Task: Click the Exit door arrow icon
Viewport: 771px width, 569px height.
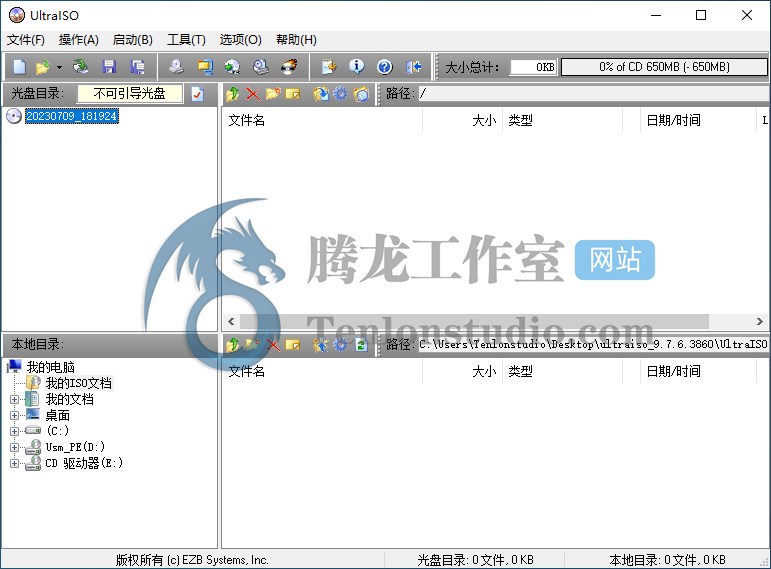Action: click(414, 66)
